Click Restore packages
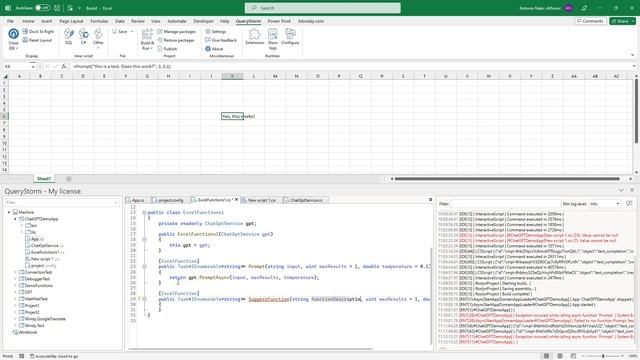This screenshot has height=360, width=640. click(176, 40)
